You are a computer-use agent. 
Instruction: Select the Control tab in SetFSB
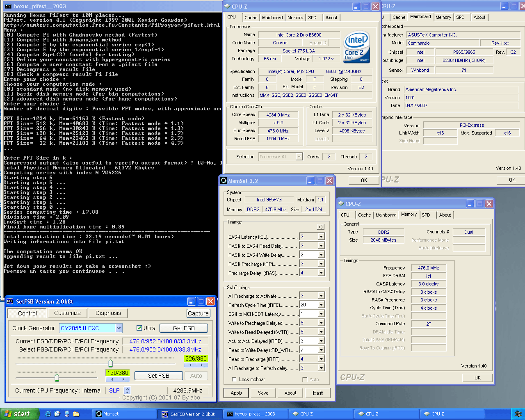click(27, 313)
